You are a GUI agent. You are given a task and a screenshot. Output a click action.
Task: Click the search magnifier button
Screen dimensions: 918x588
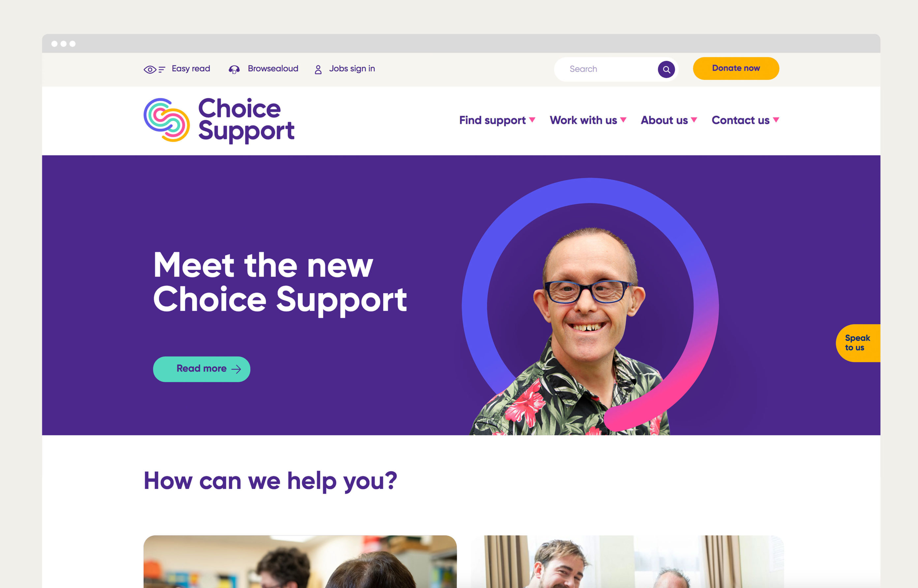(x=666, y=70)
